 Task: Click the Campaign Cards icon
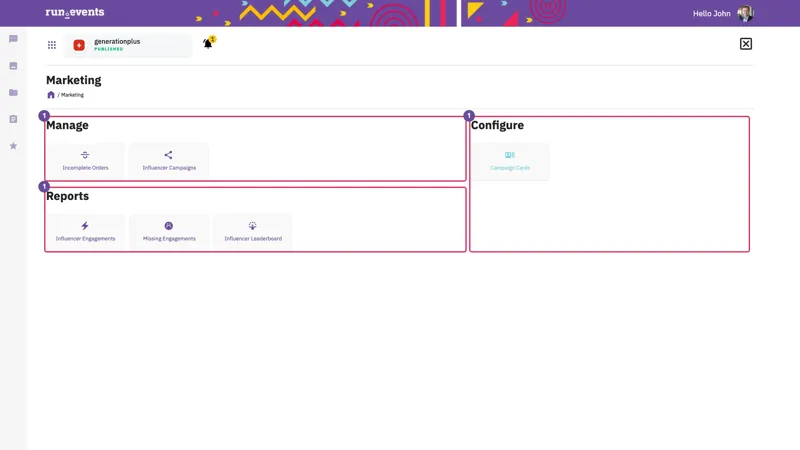point(510,155)
